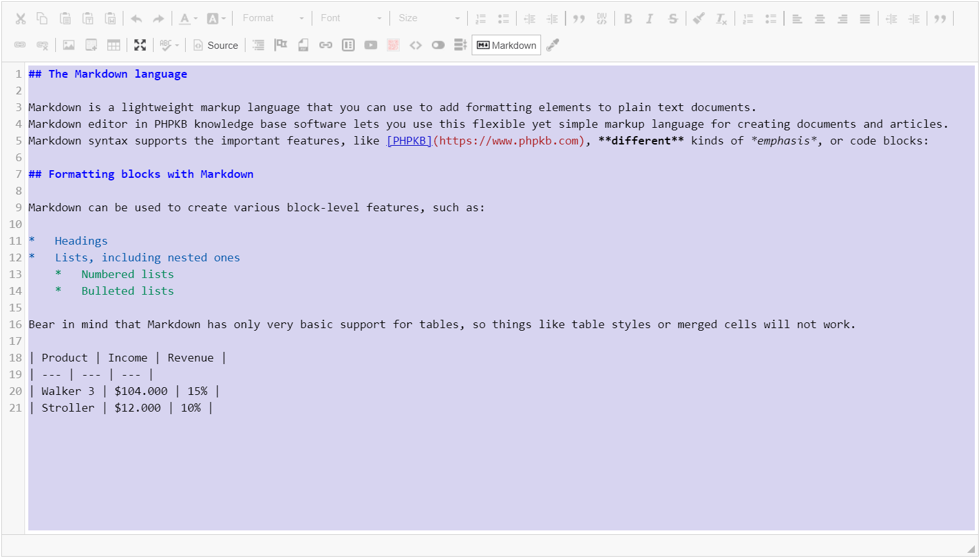The height and width of the screenshot is (558, 980).
Task: Click the PDF document icon
Action: (303, 45)
